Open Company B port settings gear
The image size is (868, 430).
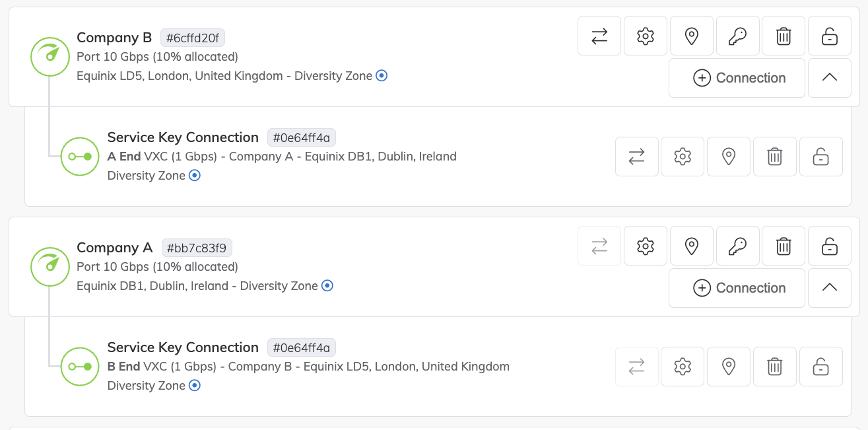click(x=646, y=36)
